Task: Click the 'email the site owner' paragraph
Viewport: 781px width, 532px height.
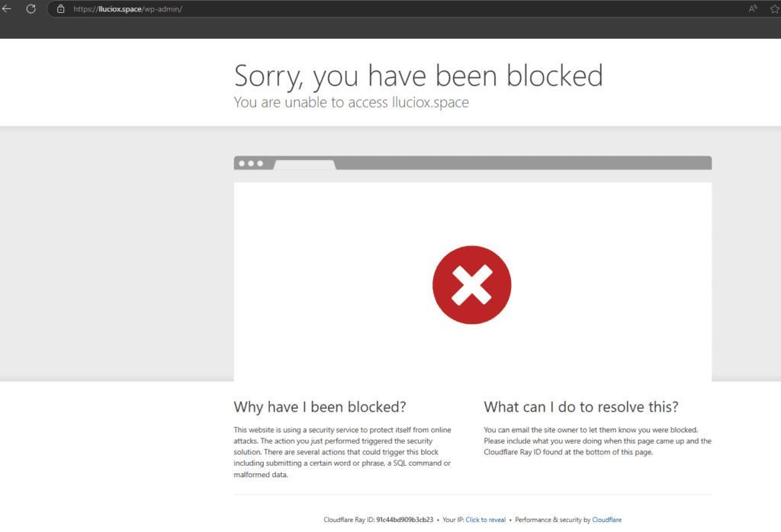Action: tap(597, 441)
